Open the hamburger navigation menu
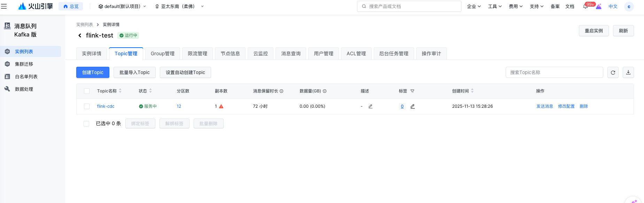This screenshot has width=644, height=203. pyautogui.click(x=4, y=6)
